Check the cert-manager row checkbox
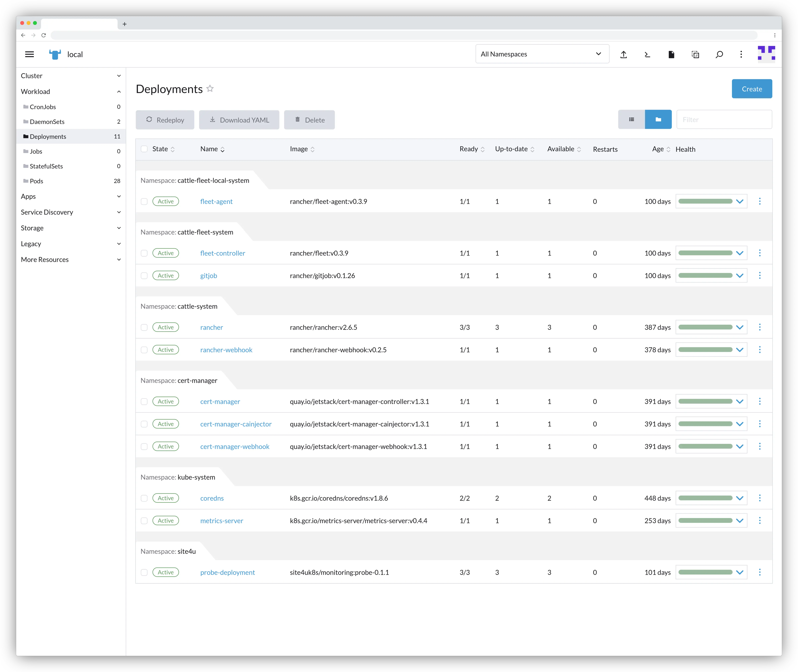The image size is (798, 672). click(x=144, y=402)
